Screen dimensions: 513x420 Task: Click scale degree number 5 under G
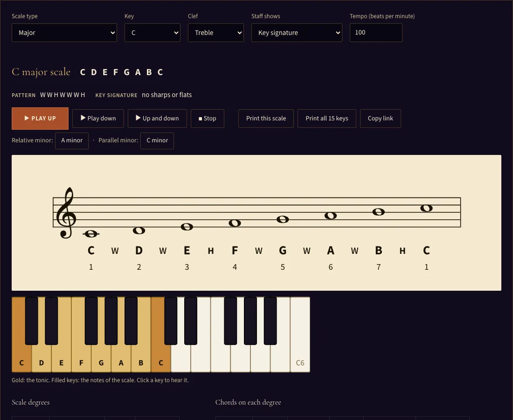(283, 267)
